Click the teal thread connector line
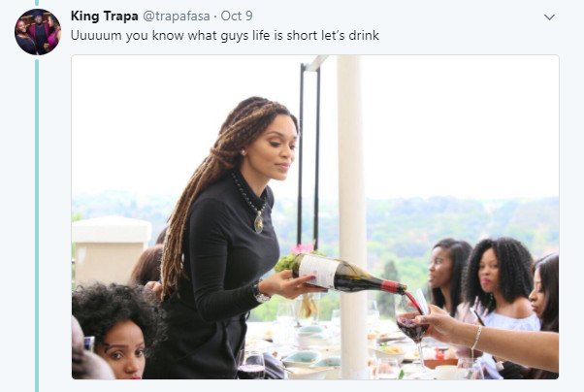This screenshot has width=584, height=392. click(x=37, y=223)
